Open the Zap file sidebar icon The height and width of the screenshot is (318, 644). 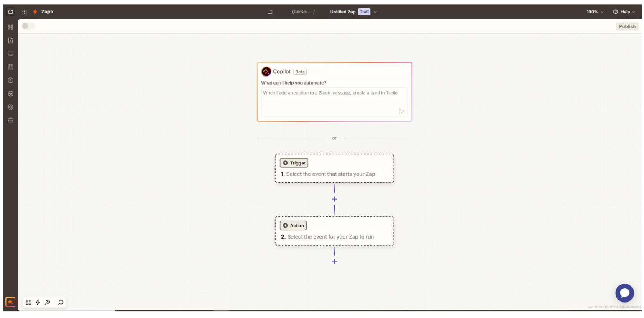(x=10, y=40)
